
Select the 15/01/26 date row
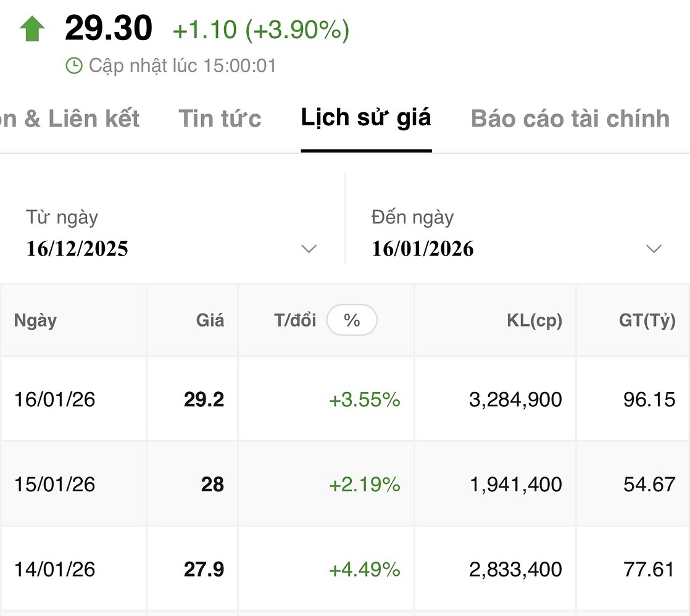coord(55,485)
